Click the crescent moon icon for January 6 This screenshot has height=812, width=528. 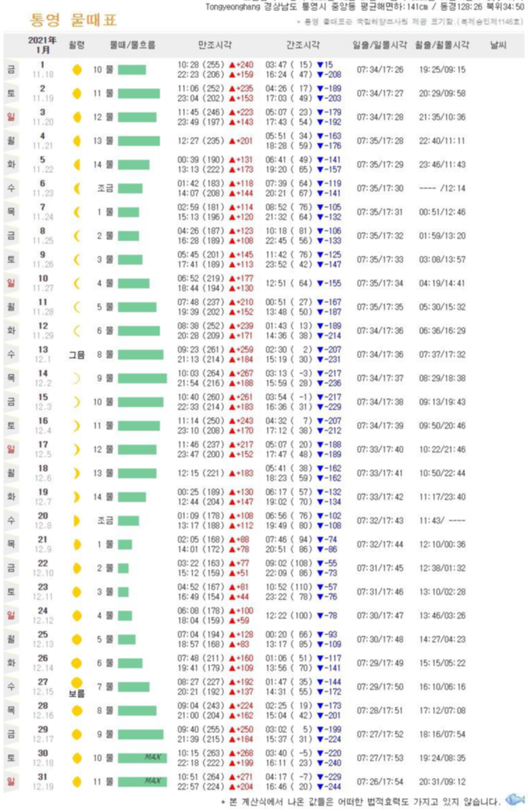tap(77, 188)
